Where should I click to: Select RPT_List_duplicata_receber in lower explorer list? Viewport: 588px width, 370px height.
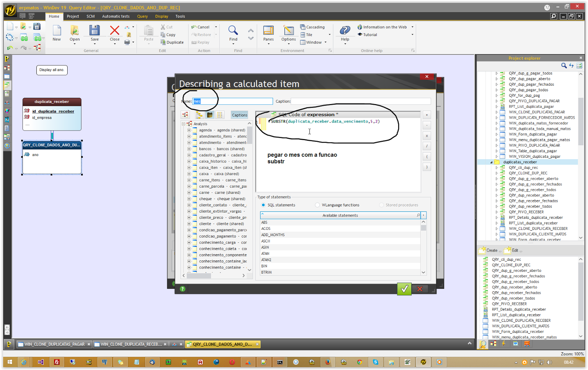click(x=516, y=315)
